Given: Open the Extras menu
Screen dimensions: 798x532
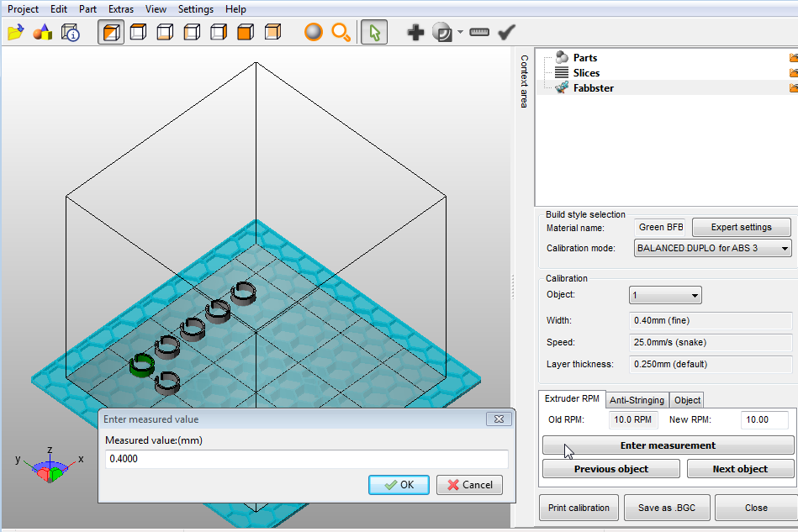Looking at the screenshot, I should point(120,9).
